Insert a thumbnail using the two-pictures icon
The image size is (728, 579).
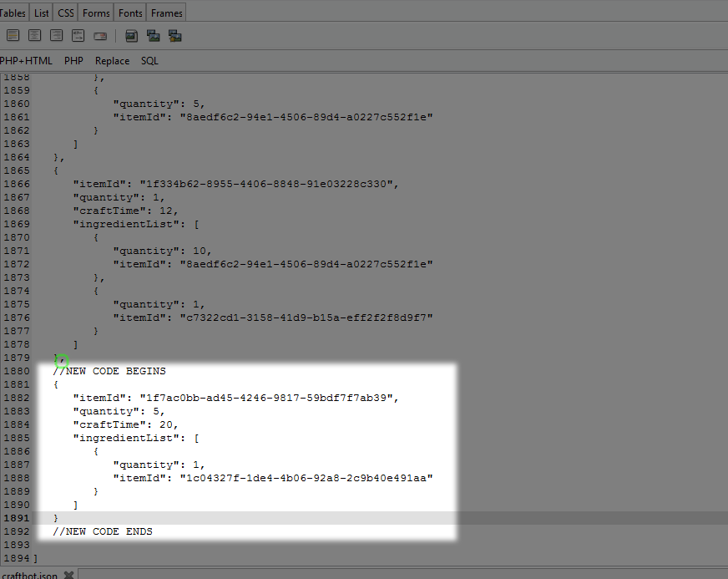[x=154, y=36]
